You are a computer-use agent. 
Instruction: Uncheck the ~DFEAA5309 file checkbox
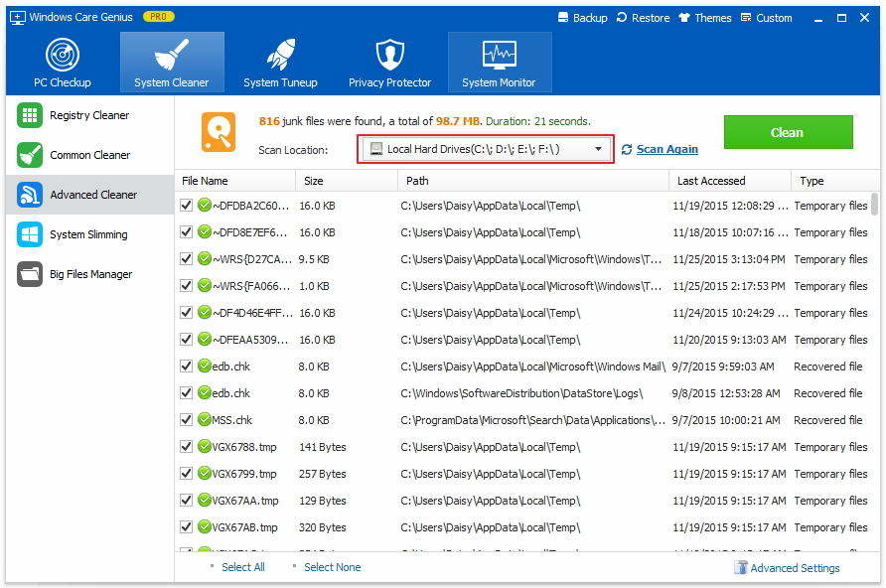click(186, 339)
